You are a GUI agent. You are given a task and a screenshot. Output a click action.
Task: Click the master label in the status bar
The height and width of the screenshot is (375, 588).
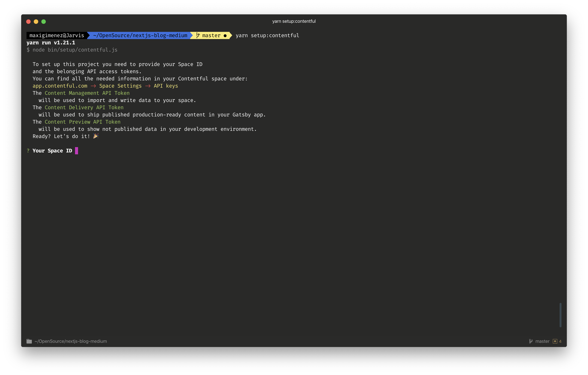(x=542, y=341)
